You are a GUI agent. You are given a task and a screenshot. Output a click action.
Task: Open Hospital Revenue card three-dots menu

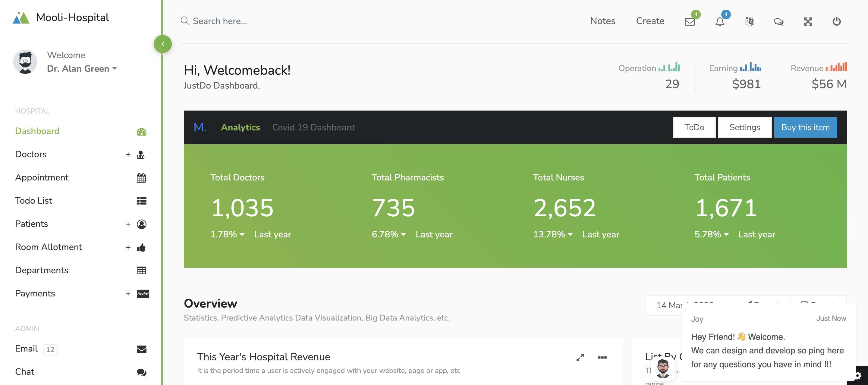pos(602,357)
